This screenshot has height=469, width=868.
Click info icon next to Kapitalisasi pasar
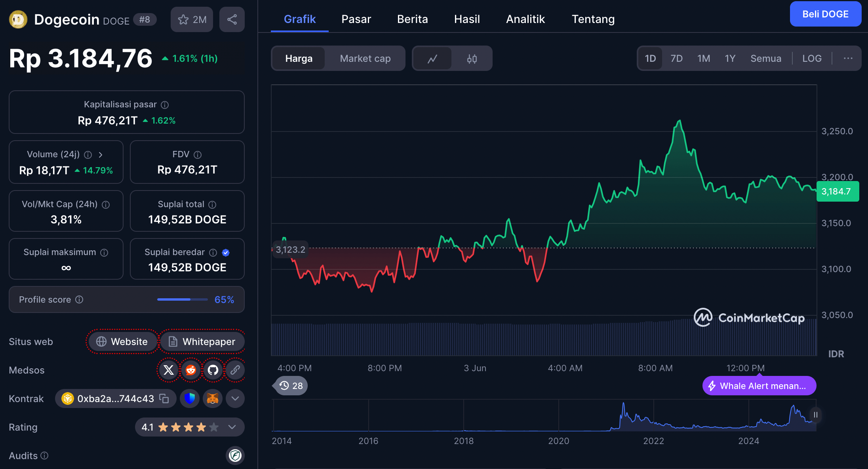pyautogui.click(x=165, y=105)
